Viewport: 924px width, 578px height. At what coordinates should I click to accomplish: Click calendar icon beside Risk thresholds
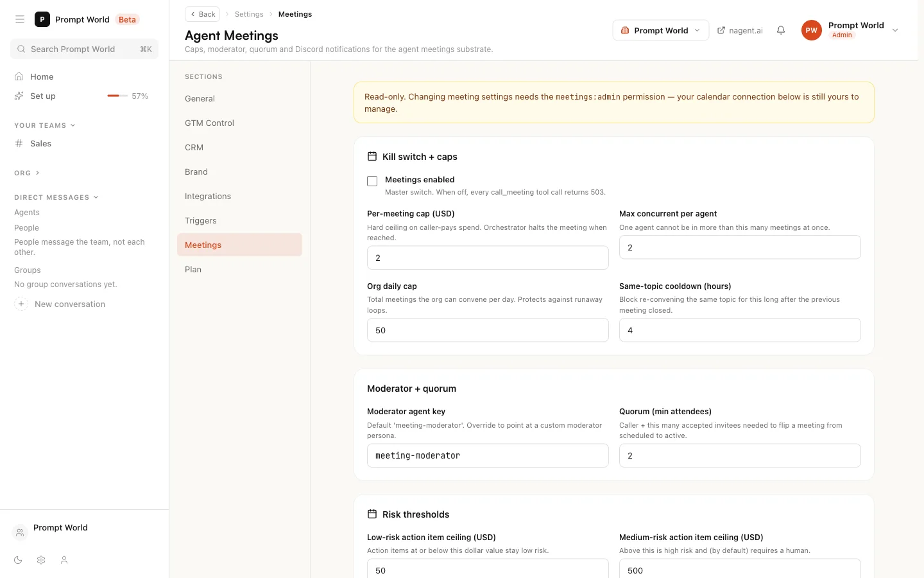(x=372, y=514)
